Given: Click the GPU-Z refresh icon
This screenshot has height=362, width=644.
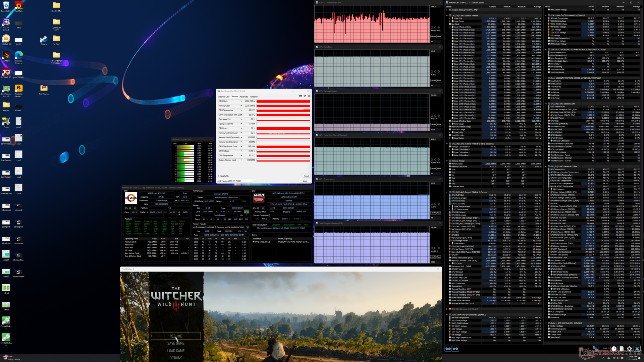Looking at the screenshot, I should pyautogui.click(x=305, y=96).
